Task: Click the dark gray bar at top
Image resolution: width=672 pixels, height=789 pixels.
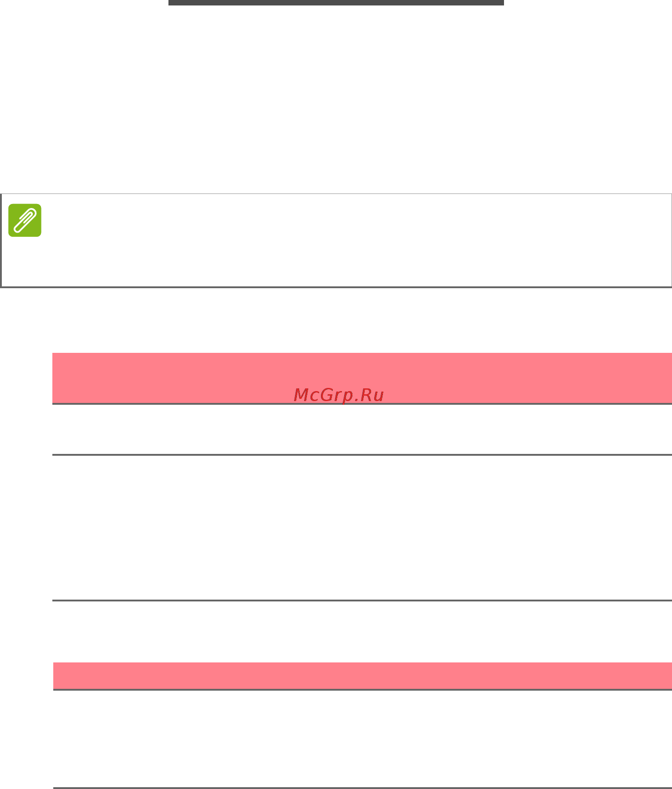Action: click(336, 3)
